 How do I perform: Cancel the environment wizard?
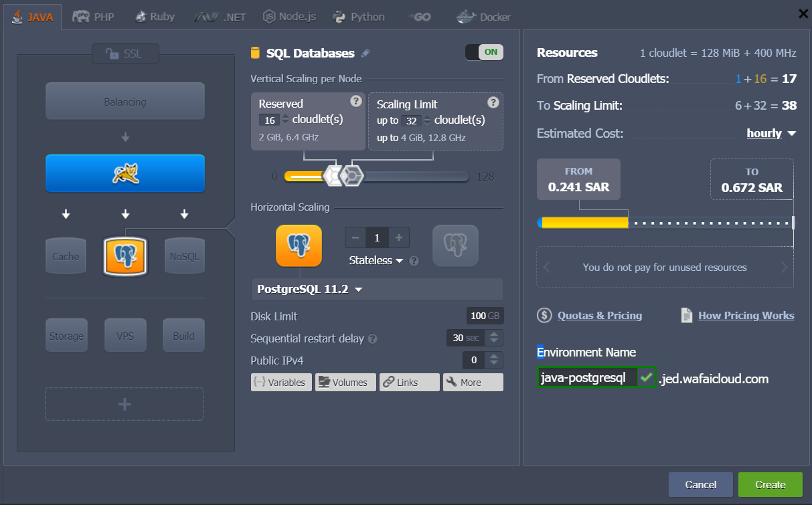[x=700, y=485]
